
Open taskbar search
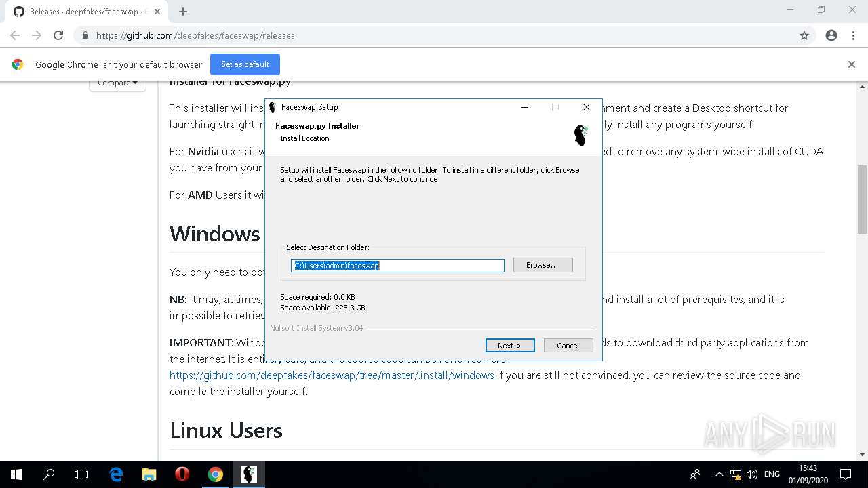49,474
